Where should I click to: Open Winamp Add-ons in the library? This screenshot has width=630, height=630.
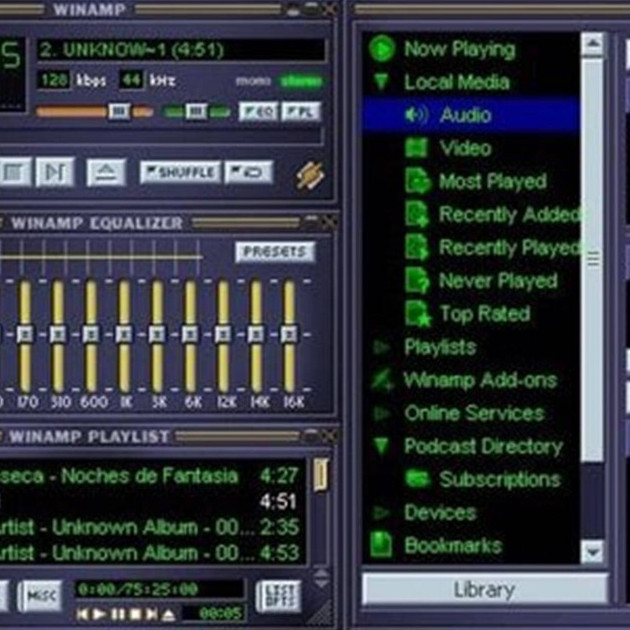click(x=481, y=380)
